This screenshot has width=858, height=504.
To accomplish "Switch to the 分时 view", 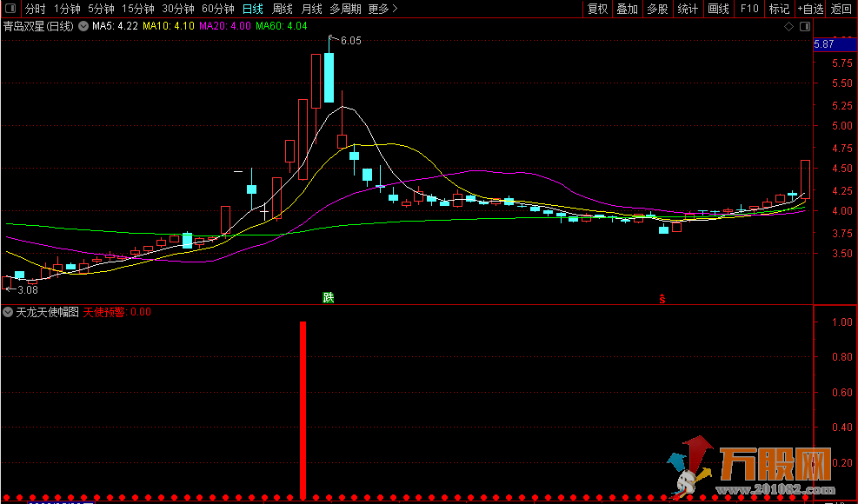I will [36, 9].
